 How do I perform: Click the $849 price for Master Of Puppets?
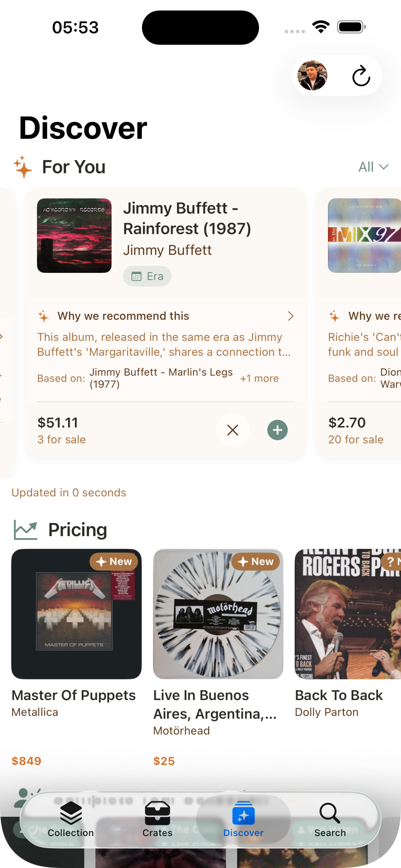[26, 761]
